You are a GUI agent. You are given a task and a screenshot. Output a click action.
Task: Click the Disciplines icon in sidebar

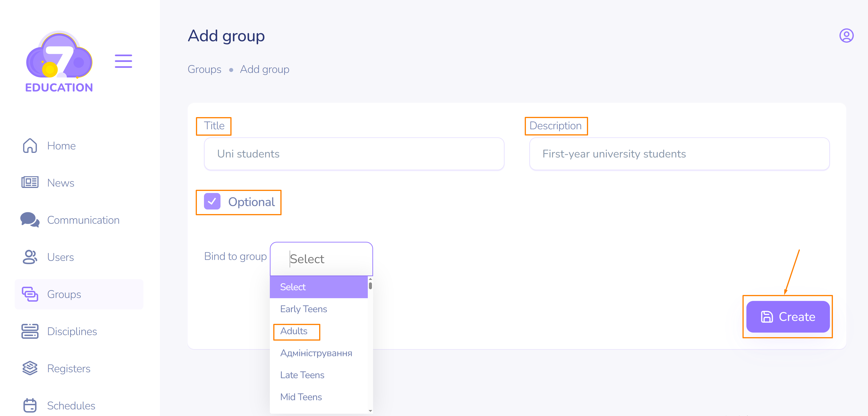pyautogui.click(x=30, y=331)
